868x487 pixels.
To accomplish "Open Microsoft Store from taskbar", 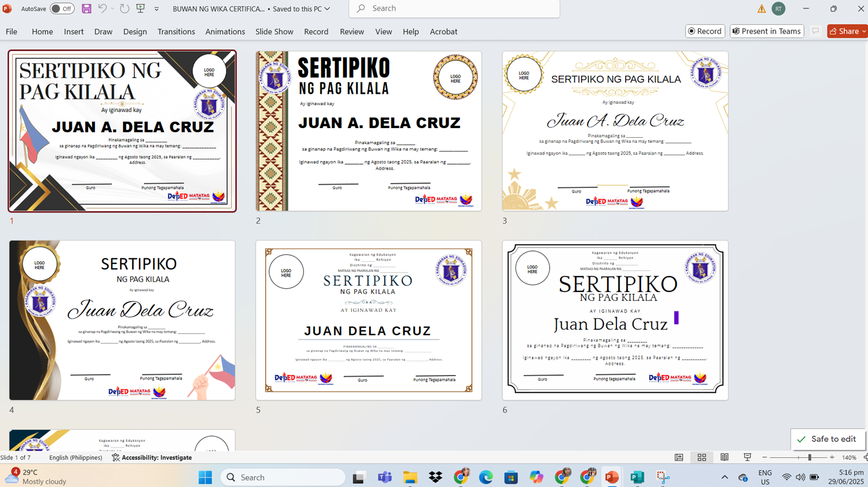I will coord(511,477).
